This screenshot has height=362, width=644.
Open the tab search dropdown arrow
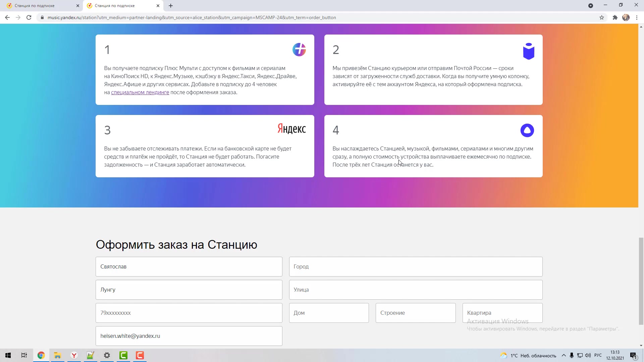[591, 6]
